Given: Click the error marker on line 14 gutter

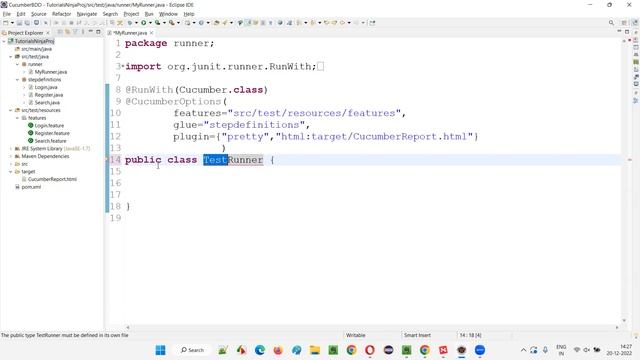Looking at the screenshot, I should point(108,160).
